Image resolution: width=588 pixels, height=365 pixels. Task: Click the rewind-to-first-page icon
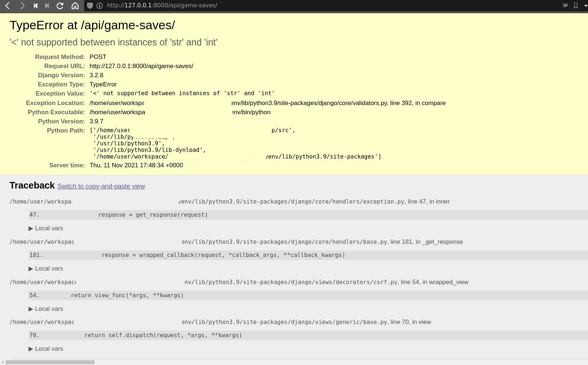click(35, 5)
